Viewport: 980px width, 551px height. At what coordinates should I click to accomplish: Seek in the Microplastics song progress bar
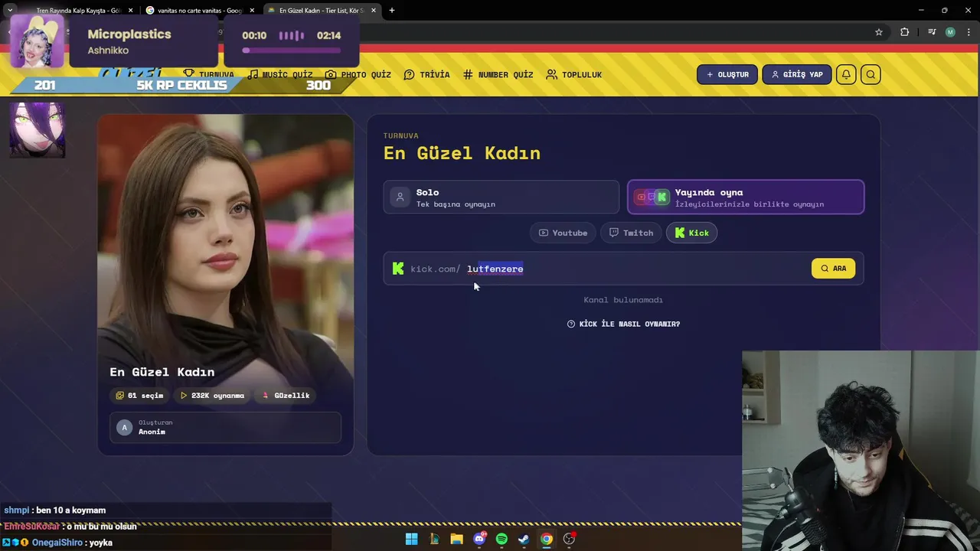[292, 51]
